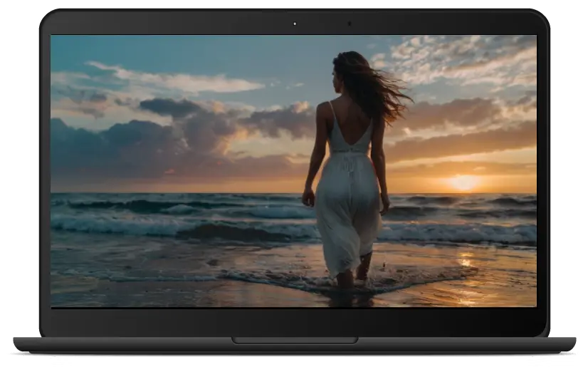
Task: Click the wispy white cloud upper left
Action: (x=178, y=78)
